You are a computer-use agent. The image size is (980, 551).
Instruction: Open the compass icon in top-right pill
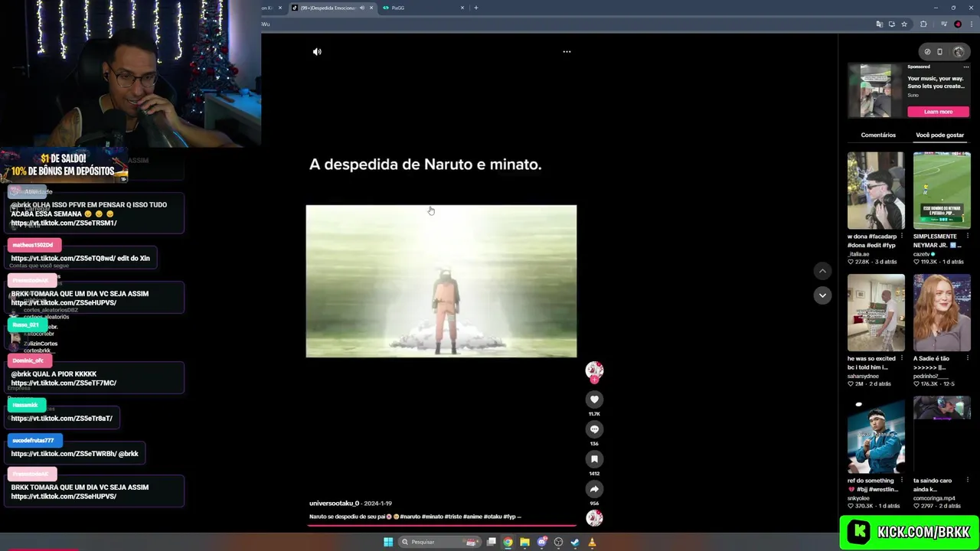click(x=927, y=52)
